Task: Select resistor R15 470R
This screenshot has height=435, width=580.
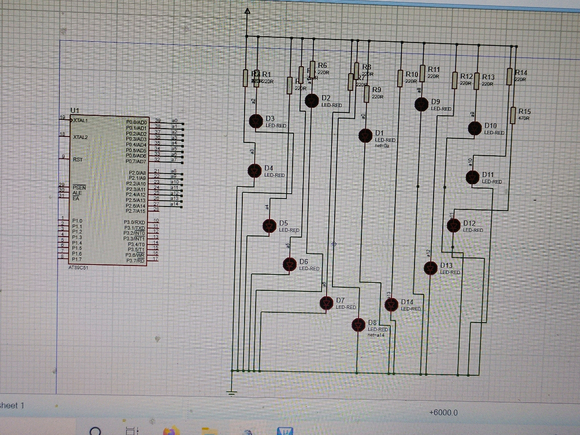Action: (x=513, y=115)
